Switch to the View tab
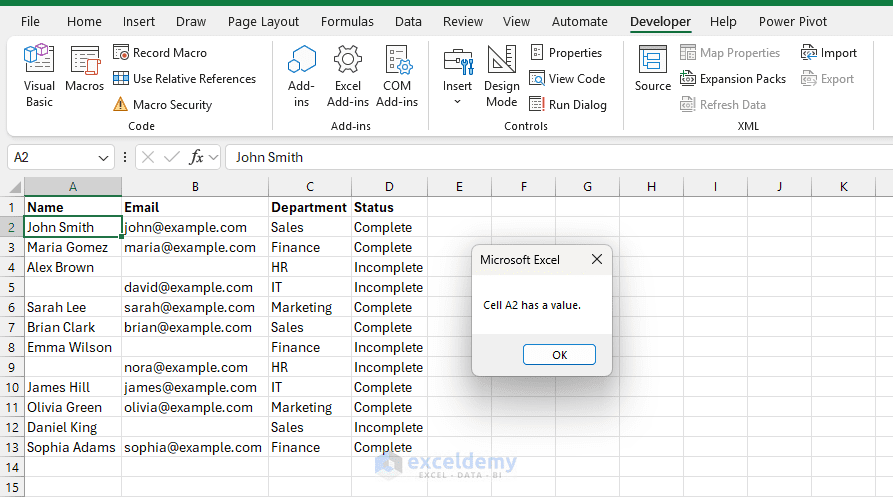The height and width of the screenshot is (497, 893). [x=517, y=22]
